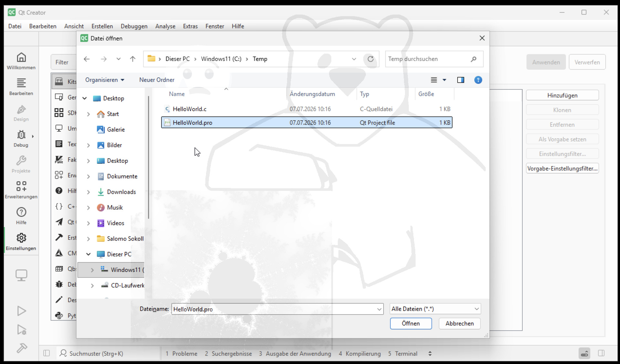
Task: Click the kit selector monitor icon
Action: click(21, 275)
